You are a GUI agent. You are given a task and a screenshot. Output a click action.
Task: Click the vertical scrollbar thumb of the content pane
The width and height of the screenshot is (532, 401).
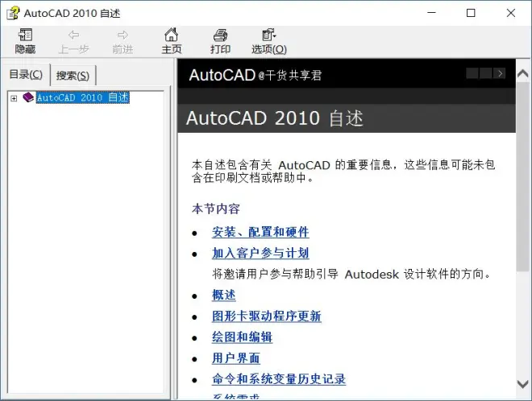coord(523,176)
